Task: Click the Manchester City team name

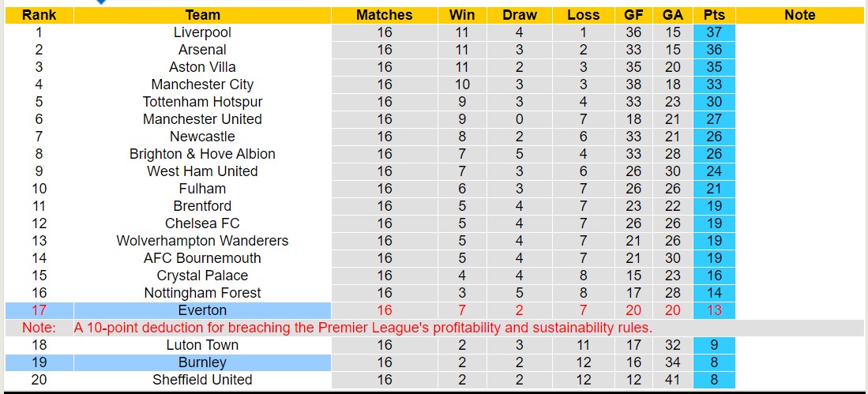Action: pyautogui.click(x=202, y=84)
